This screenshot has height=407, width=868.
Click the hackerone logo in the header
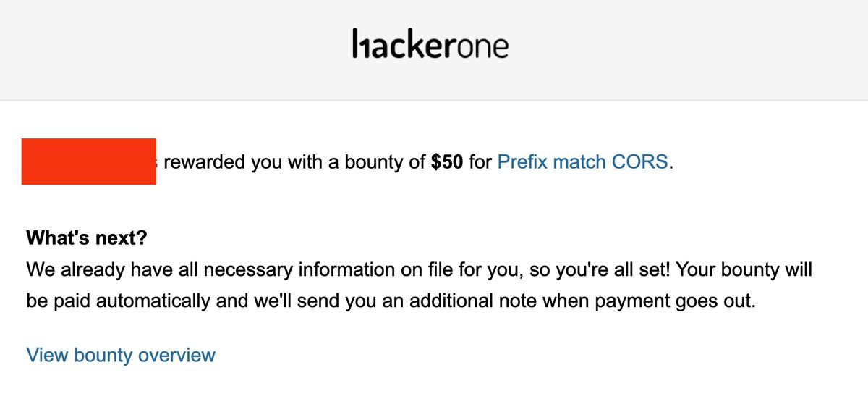(430, 44)
